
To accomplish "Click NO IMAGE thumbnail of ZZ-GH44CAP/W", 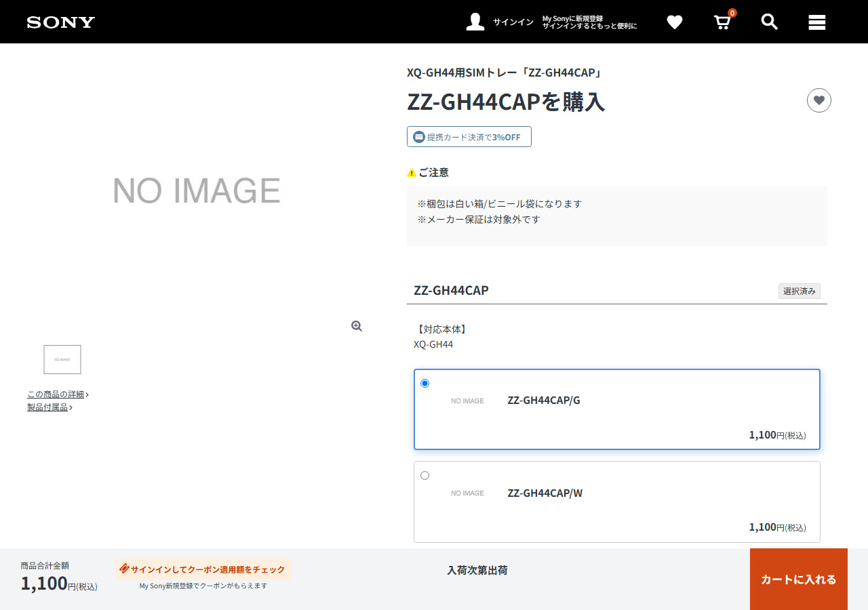I will pyautogui.click(x=468, y=493).
